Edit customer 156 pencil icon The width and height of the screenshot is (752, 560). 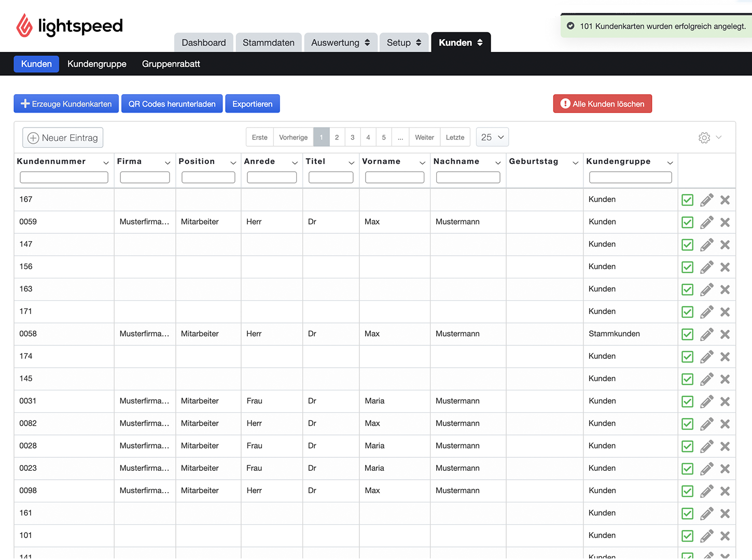(706, 267)
